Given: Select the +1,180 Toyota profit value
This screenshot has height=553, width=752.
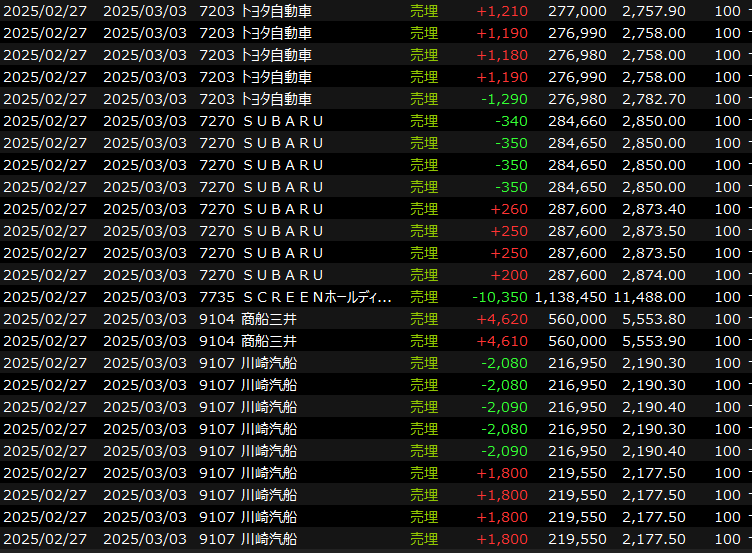Looking at the screenshot, I should tap(502, 55).
